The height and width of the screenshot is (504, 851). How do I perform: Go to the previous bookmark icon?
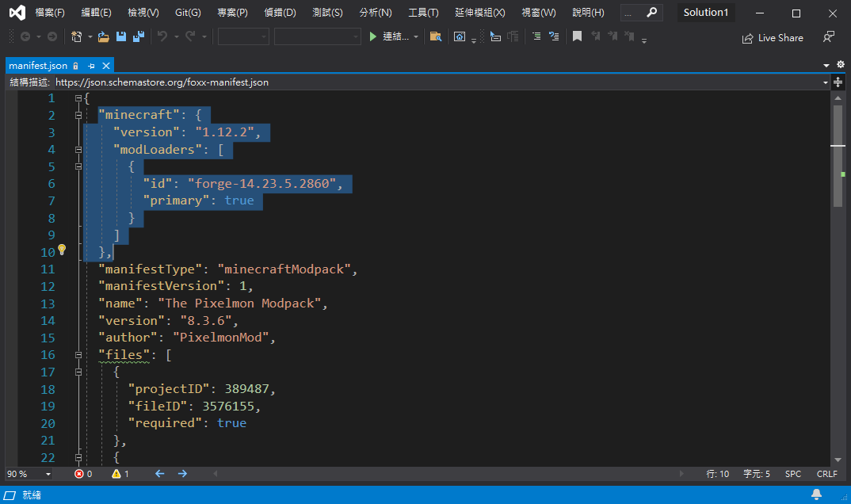[596, 37]
